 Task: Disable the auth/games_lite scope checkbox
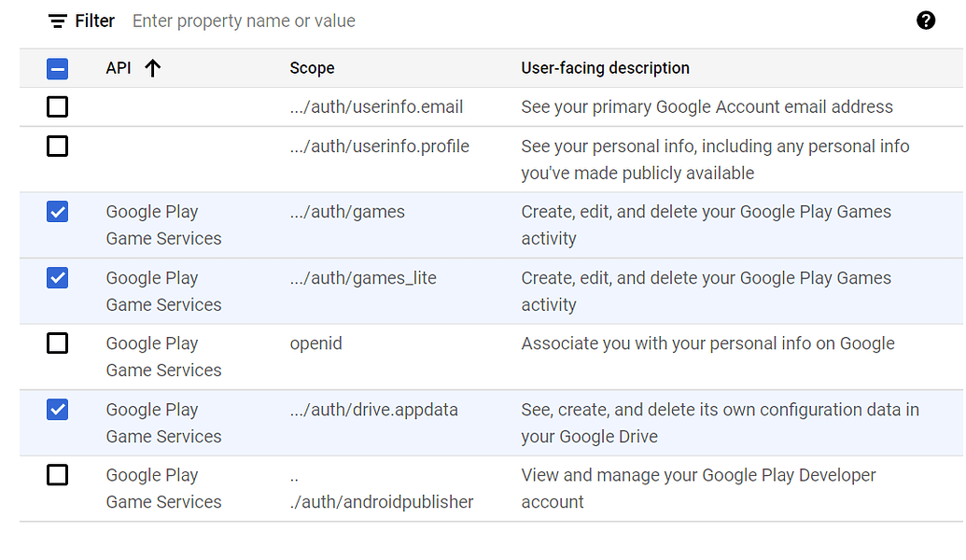57,277
